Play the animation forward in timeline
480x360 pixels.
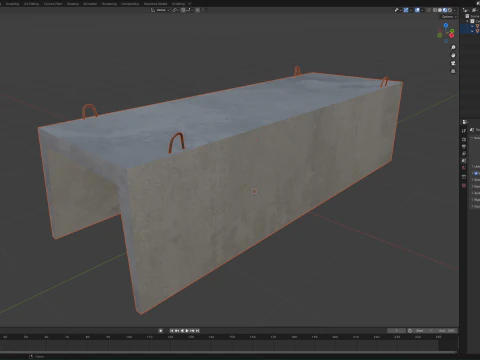187,331
